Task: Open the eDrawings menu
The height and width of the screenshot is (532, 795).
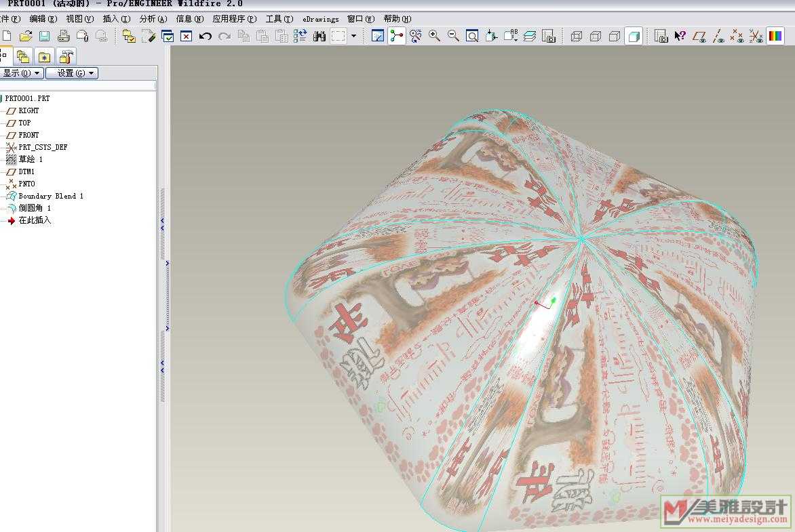Action: click(x=320, y=19)
